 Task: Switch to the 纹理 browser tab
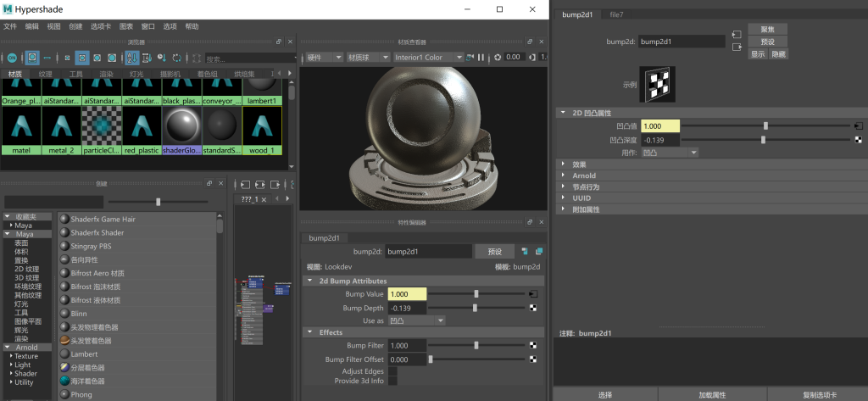[x=46, y=74]
